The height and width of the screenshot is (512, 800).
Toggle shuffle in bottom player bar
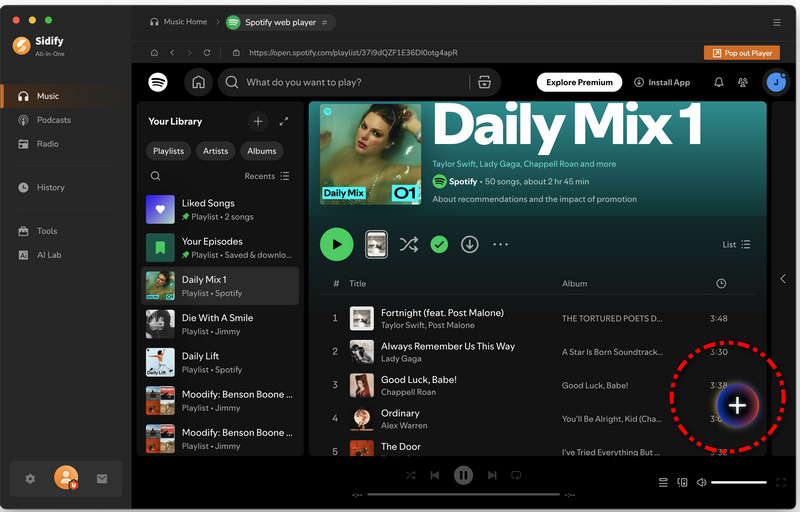click(x=411, y=475)
